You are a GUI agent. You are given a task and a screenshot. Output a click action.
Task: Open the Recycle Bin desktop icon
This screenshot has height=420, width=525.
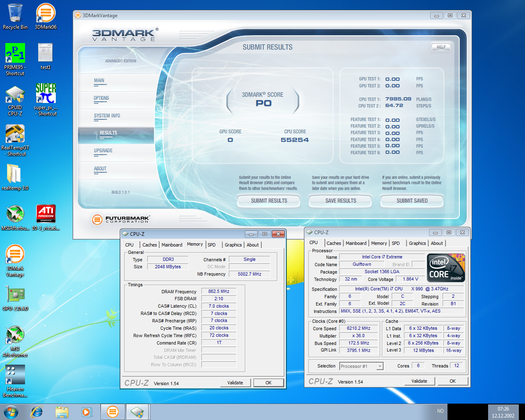click(x=15, y=17)
